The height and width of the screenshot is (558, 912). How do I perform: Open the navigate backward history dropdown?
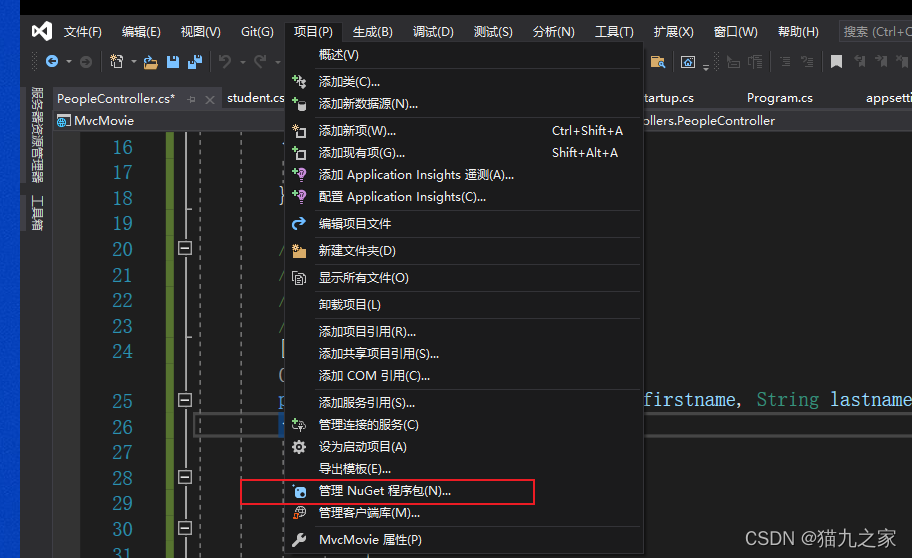[x=69, y=62]
